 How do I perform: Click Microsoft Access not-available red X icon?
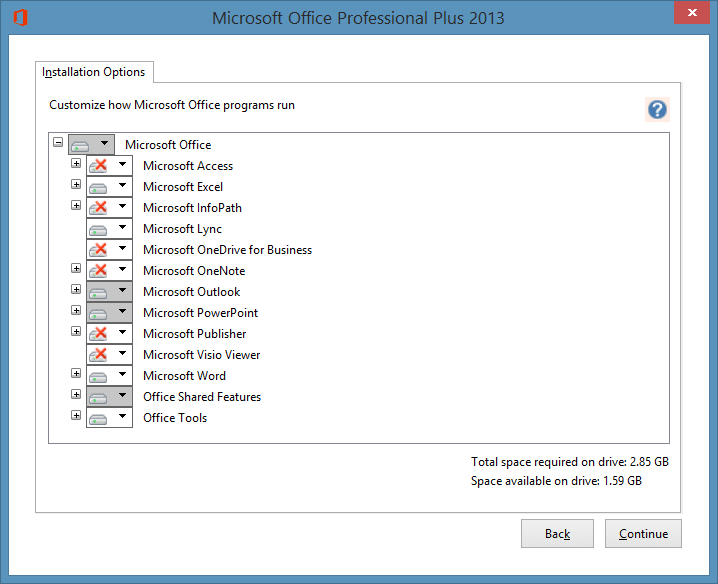click(x=98, y=166)
